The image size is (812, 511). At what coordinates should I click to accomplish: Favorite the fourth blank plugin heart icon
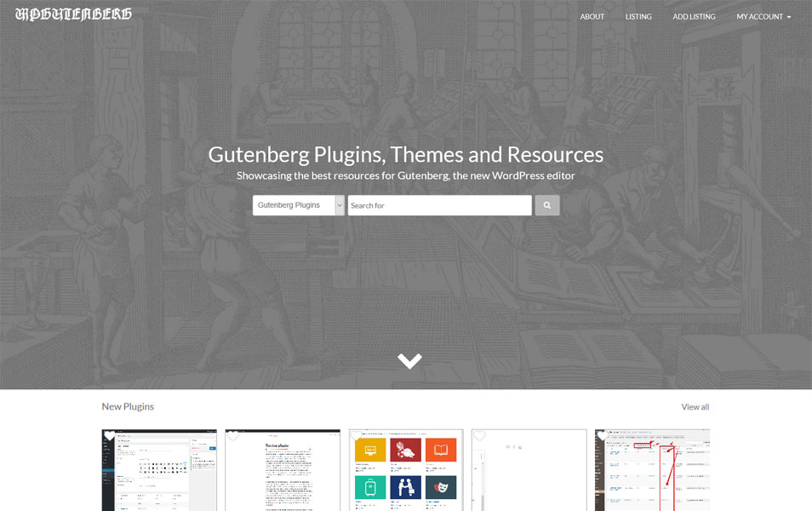click(479, 436)
